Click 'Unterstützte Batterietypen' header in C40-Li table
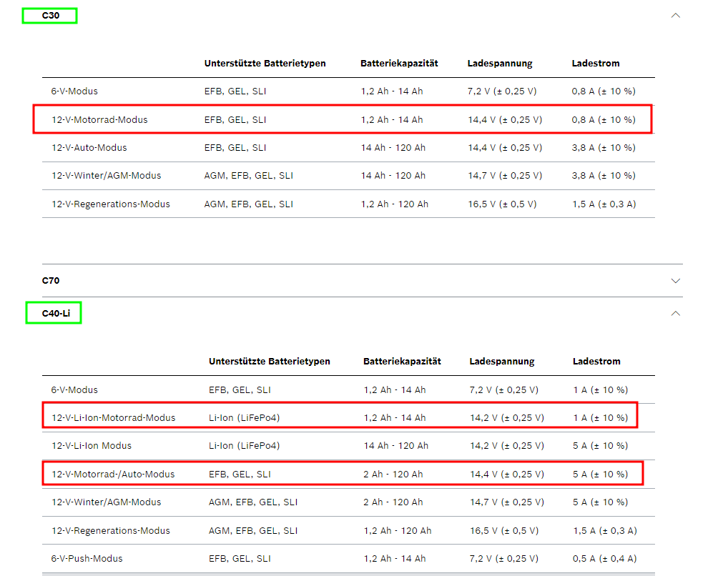 pos(270,361)
